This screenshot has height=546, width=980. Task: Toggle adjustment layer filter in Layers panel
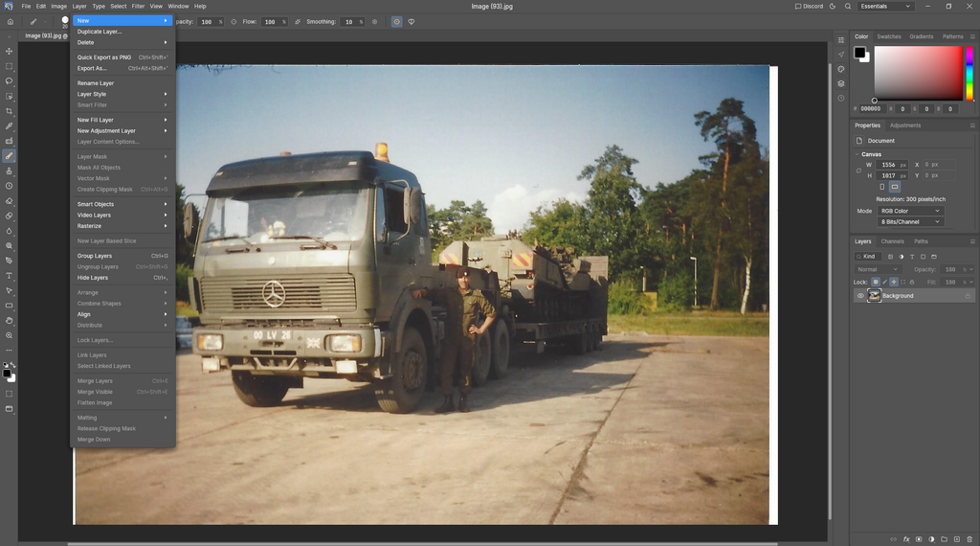click(x=902, y=257)
